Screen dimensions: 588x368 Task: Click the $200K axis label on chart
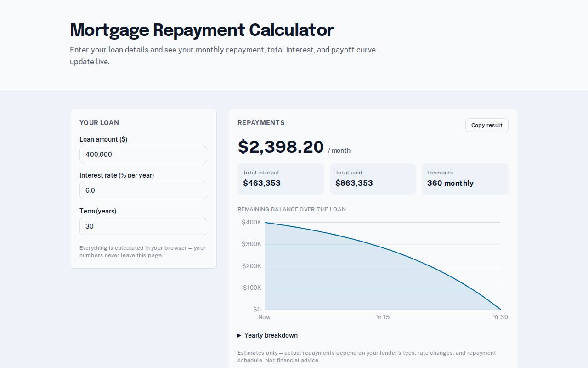click(251, 266)
